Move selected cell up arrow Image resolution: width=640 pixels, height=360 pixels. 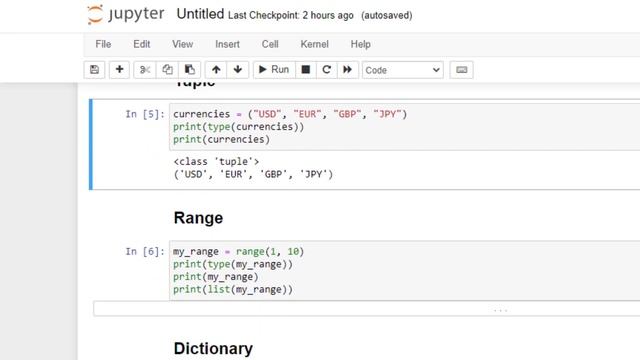(x=216, y=70)
